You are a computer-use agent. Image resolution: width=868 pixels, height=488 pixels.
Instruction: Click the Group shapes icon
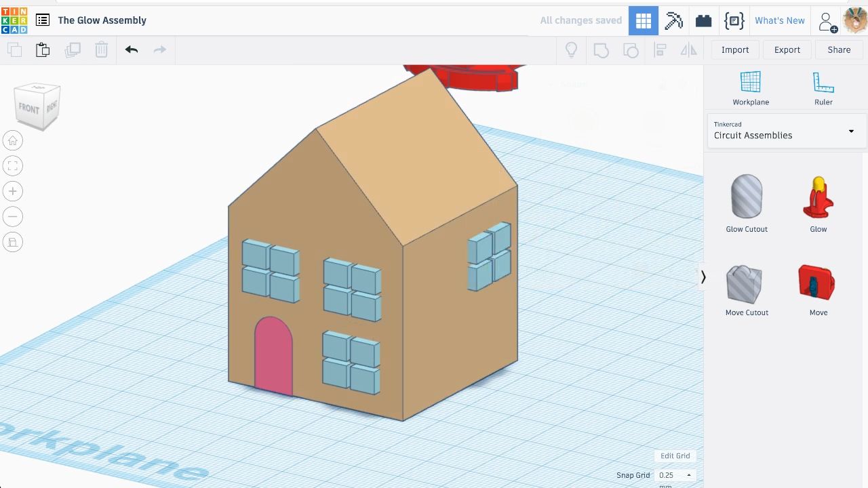coord(601,49)
